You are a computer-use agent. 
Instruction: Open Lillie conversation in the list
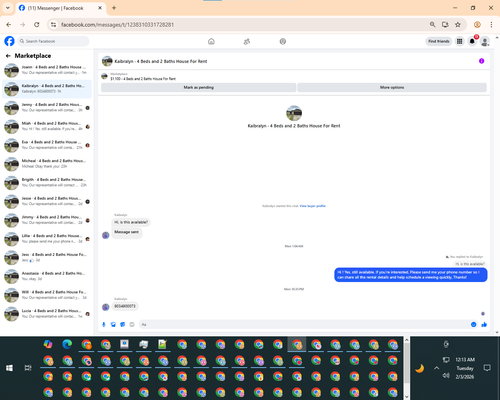[47, 239]
